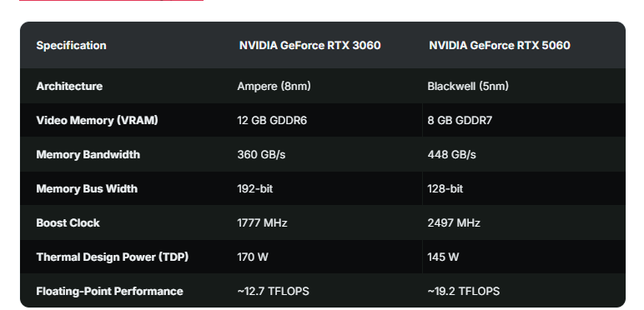Click the 8 GB GDDR7 value

(x=460, y=121)
